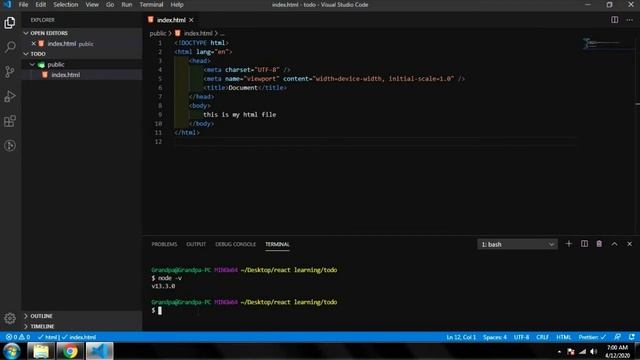
Task: Collapse the TODO folder section
Action: (x=26, y=54)
